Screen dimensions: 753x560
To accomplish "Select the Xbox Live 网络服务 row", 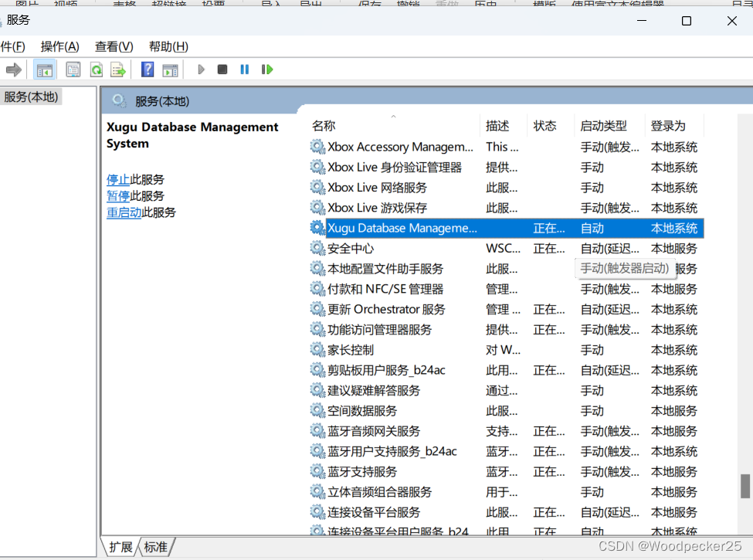I will (507, 187).
